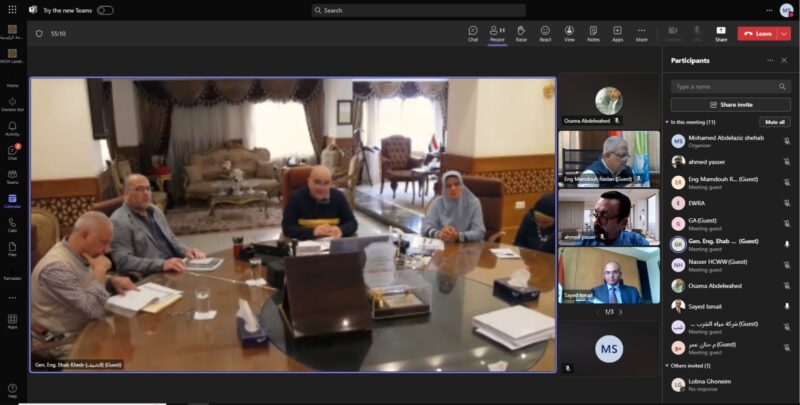Toggle the Camera in meeting toolbar
Image resolution: width=800 pixels, height=405 pixels.
pos(673,32)
